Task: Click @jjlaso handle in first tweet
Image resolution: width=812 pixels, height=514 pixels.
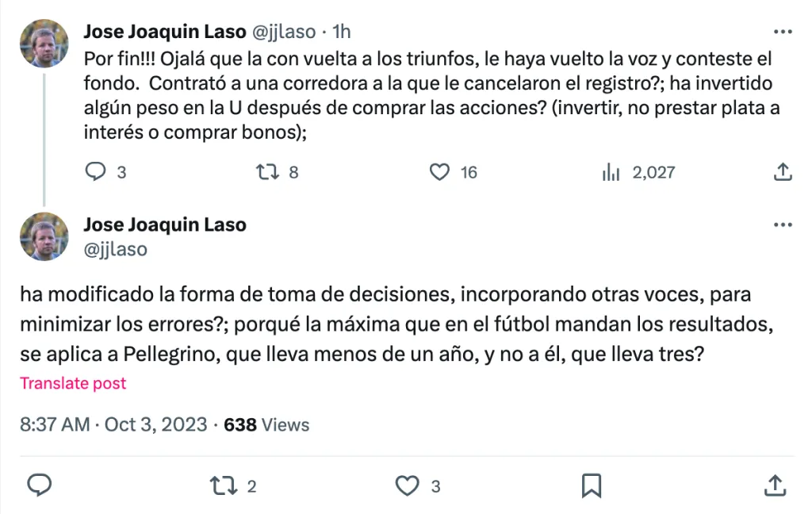Action: click(283, 32)
